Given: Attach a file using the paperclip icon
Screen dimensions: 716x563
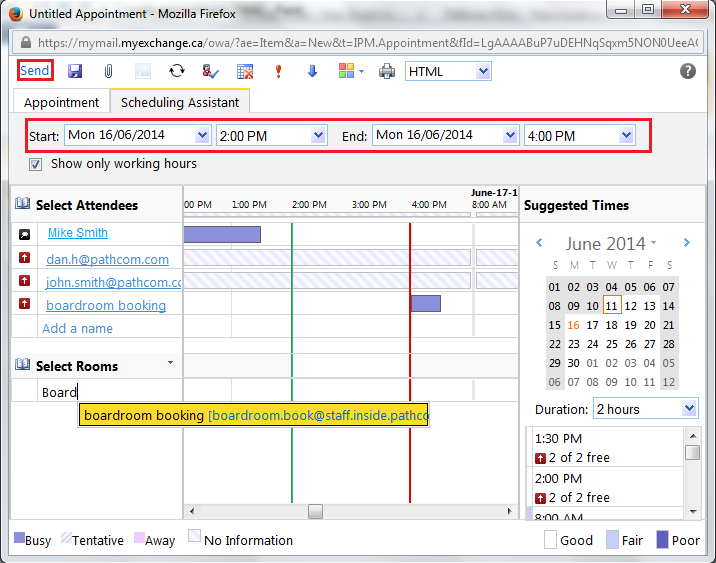Looking at the screenshot, I should (108, 71).
